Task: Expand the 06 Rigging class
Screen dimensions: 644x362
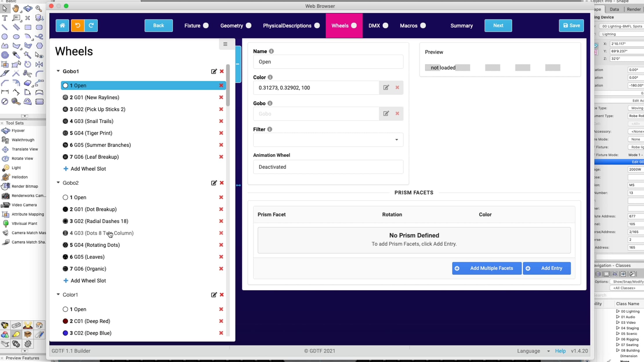Action: [618, 339]
